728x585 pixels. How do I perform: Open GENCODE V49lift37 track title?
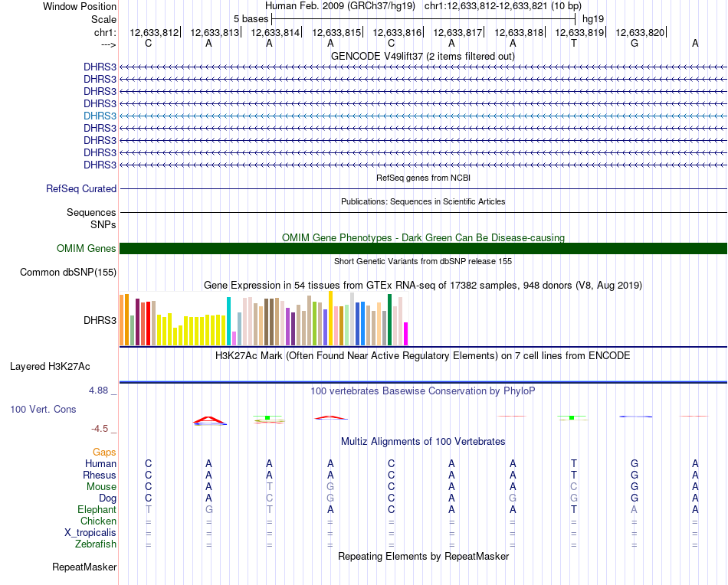pyautogui.click(x=422, y=56)
